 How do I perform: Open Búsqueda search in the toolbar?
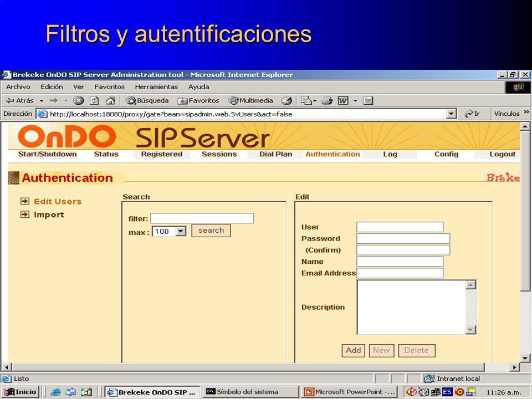click(147, 100)
